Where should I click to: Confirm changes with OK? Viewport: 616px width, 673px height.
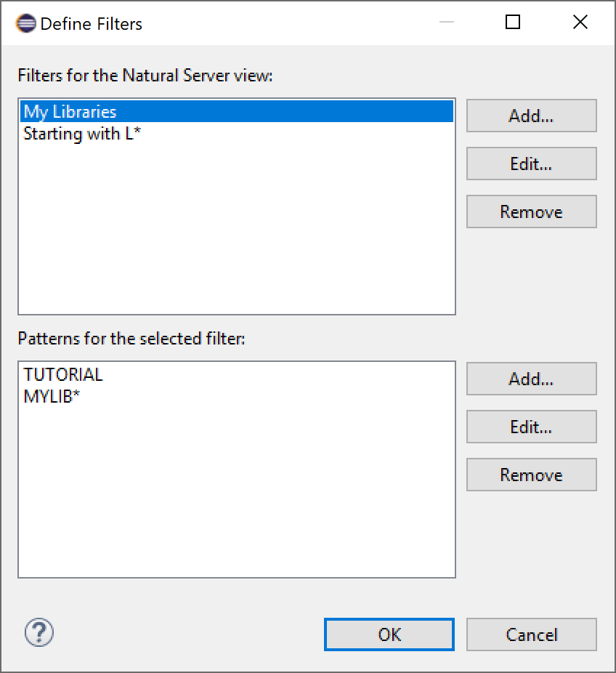(x=389, y=634)
